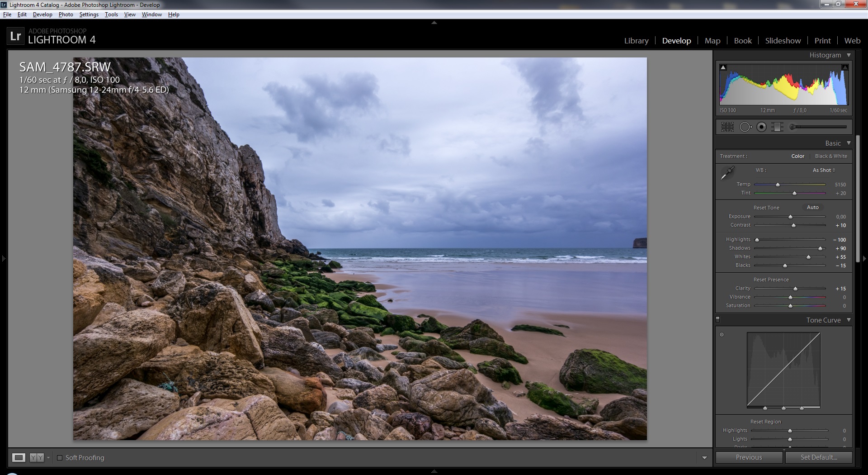Viewport: 868px width, 475px height.
Task: Click the Previous button
Action: [x=749, y=457]
